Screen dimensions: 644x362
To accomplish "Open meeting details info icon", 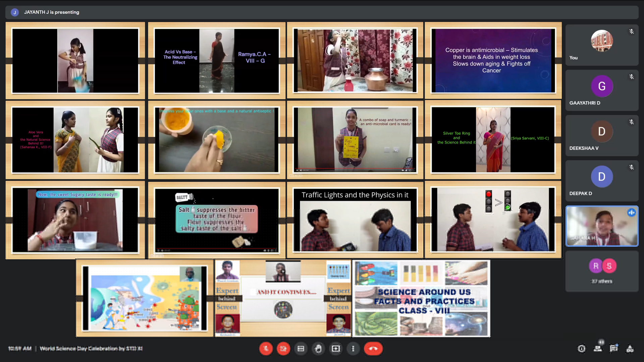I will point(581,349).
